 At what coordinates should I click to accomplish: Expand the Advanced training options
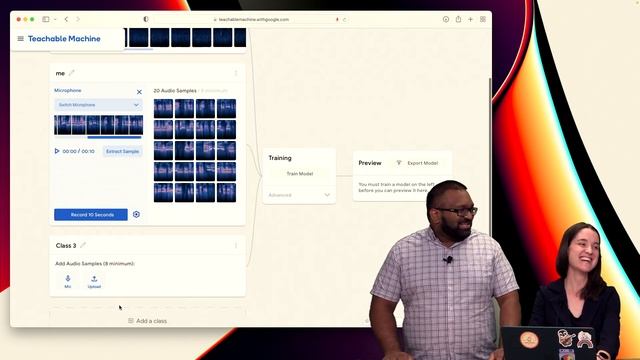pyautogui.click(x=299, y=195)
